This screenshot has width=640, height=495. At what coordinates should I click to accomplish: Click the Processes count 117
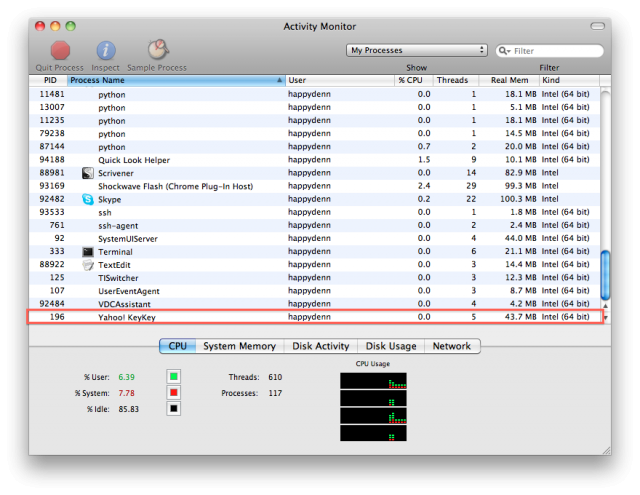275,393
